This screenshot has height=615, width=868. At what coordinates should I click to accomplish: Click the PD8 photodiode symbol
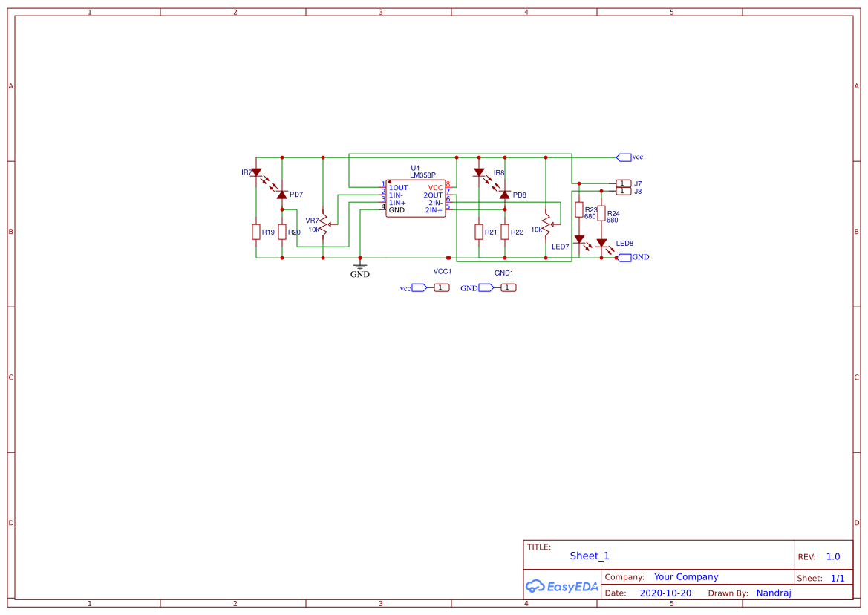pyautogui.click(x=504, y=195)
